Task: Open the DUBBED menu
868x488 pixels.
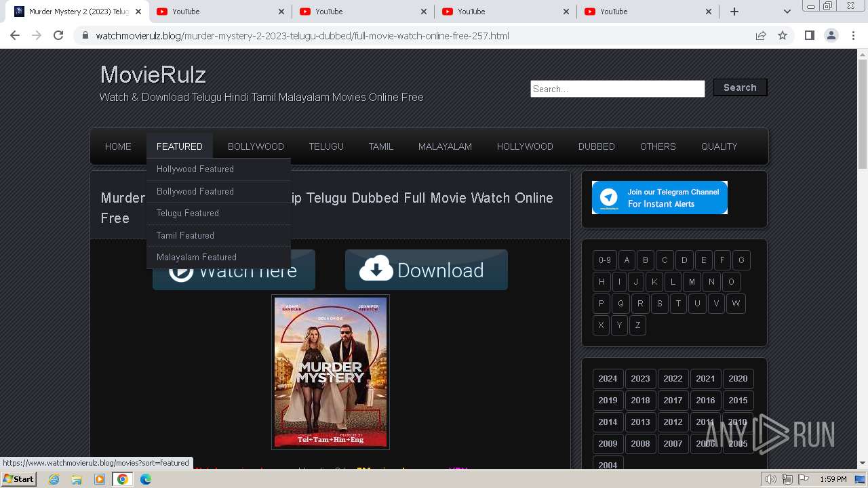Action: pos(597,146)
